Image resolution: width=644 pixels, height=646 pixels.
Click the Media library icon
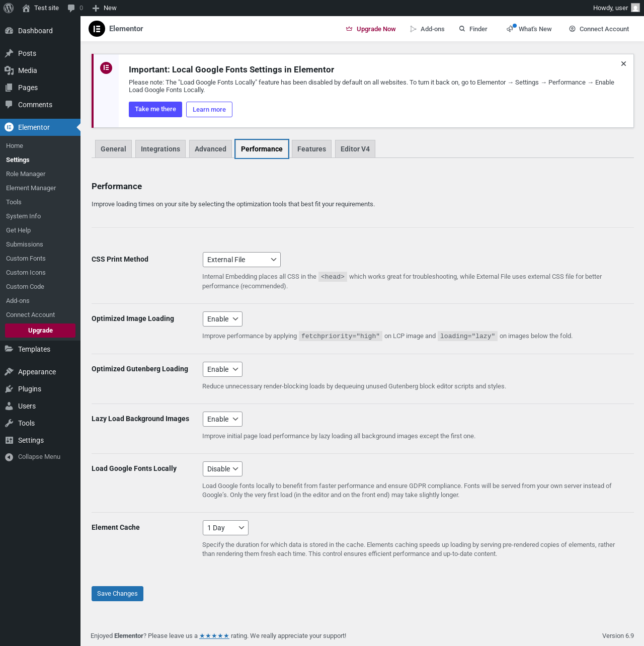tap(9, 70)
